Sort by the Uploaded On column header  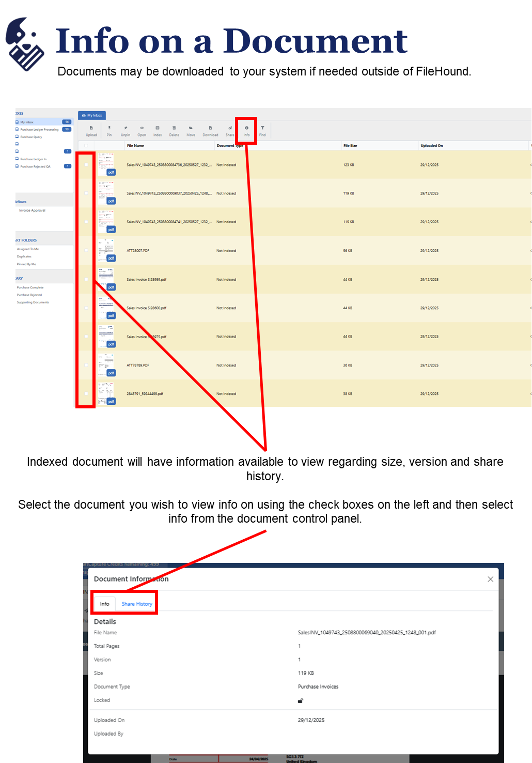click(x=432, y=146)
